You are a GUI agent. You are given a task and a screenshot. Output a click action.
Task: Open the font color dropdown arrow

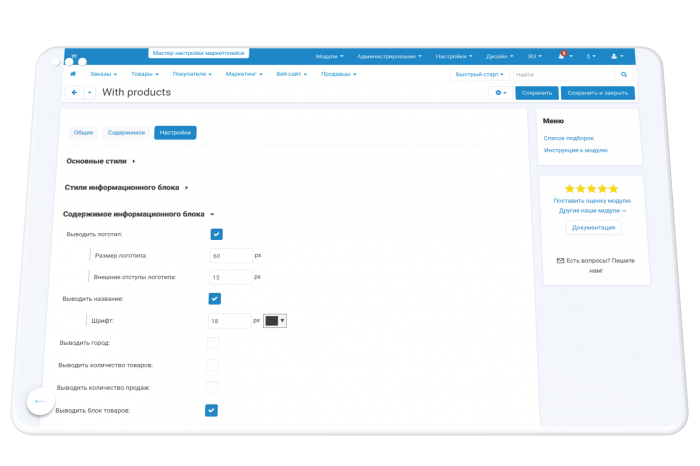coord(282,320)
